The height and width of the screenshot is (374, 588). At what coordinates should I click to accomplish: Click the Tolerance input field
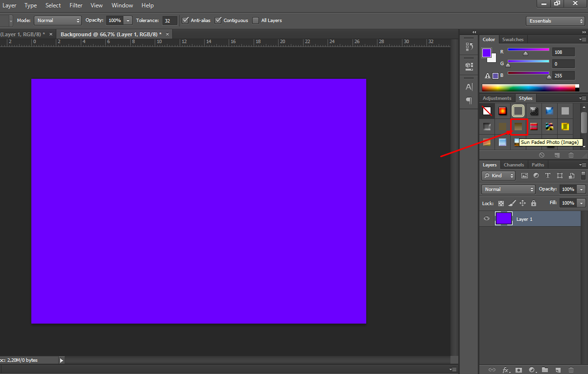pos(170,20)
